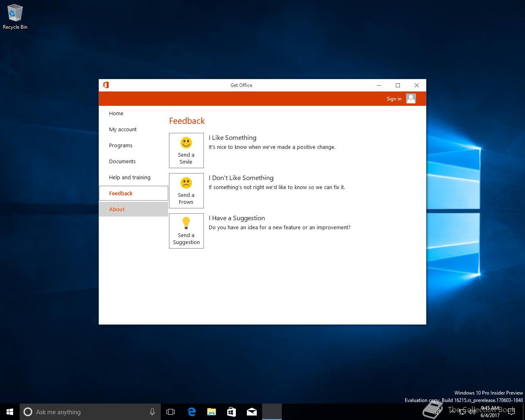This screenshot has height=420, width=525.
Task: Click the Office logo in the title bar
Action: coord(106,85)
